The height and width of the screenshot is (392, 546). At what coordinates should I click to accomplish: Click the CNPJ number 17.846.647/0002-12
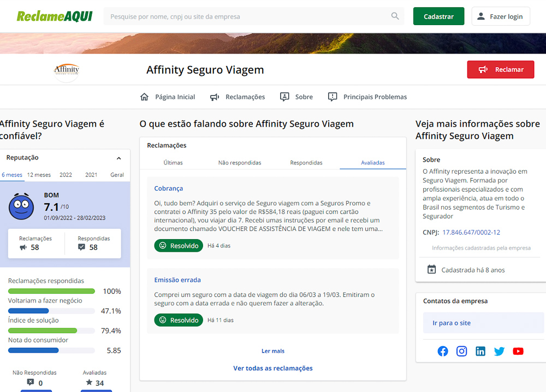click(x=471, y=232)
